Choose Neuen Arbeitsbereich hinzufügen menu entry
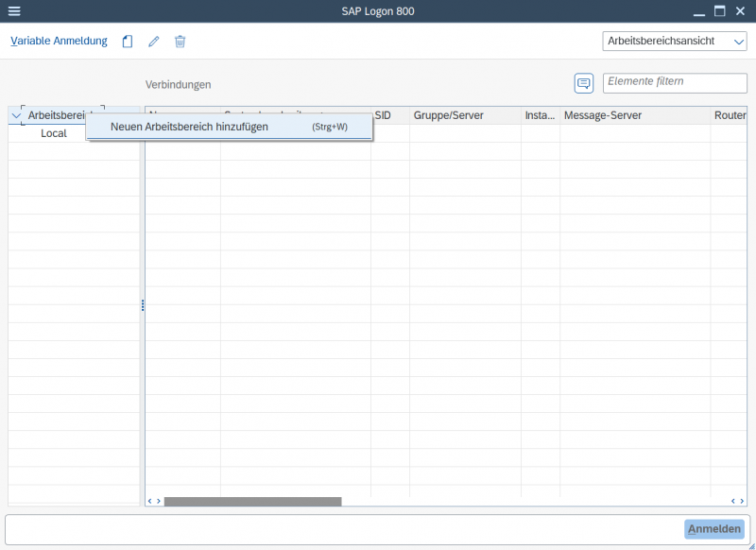This screenshot has height=550, width=756. [229, 127]
